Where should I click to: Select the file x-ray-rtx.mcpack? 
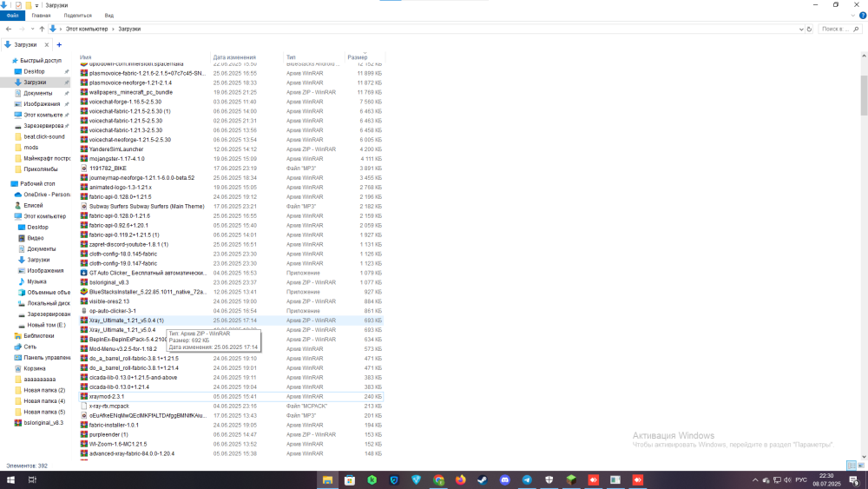click(109, 406)
